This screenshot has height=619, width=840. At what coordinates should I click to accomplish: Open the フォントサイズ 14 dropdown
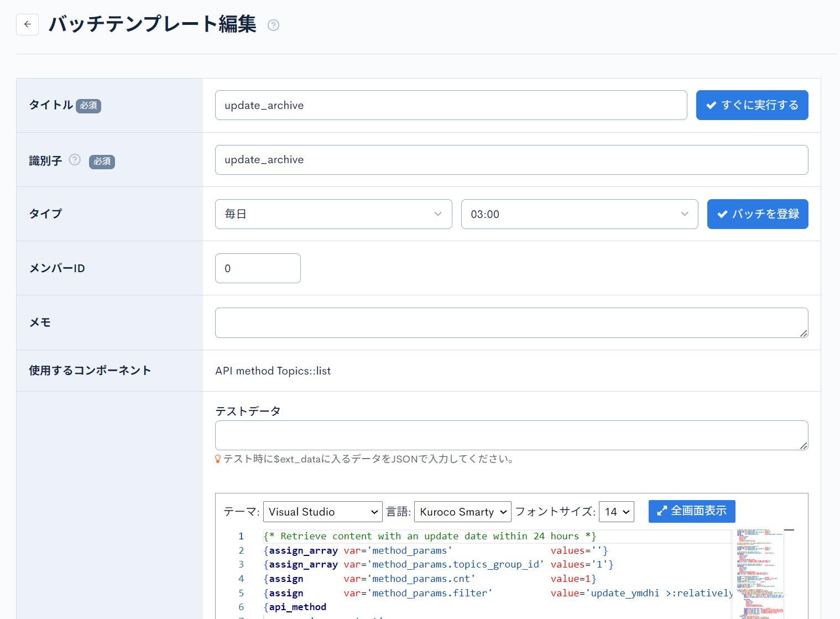[617, 512]
